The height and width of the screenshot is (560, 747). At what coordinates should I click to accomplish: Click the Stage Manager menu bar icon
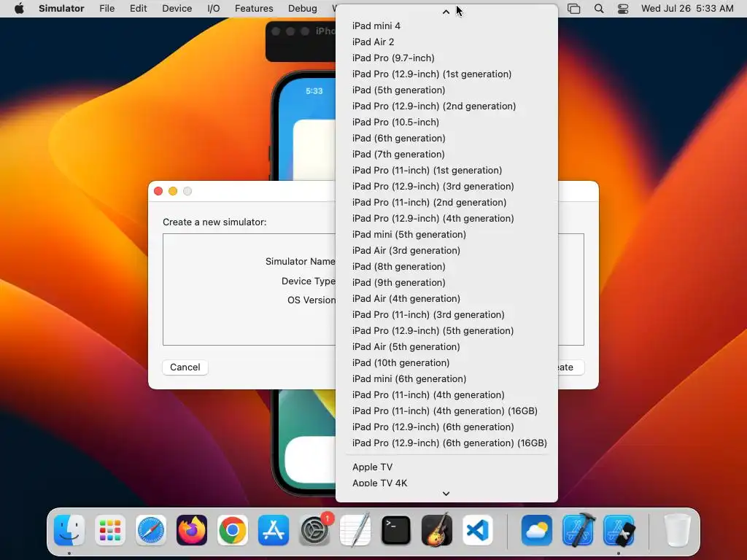tap(574, 9)
